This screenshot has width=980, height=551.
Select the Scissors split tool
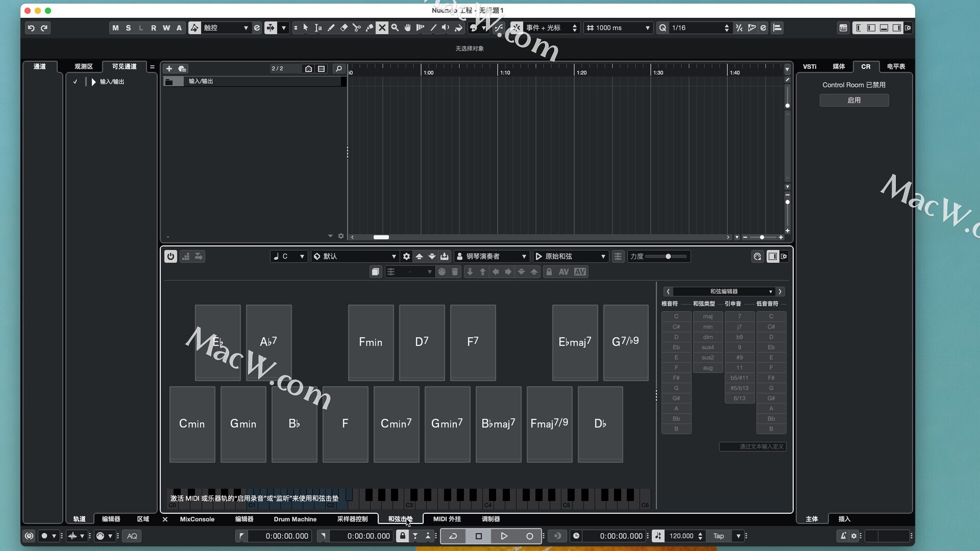coord(356,28)
